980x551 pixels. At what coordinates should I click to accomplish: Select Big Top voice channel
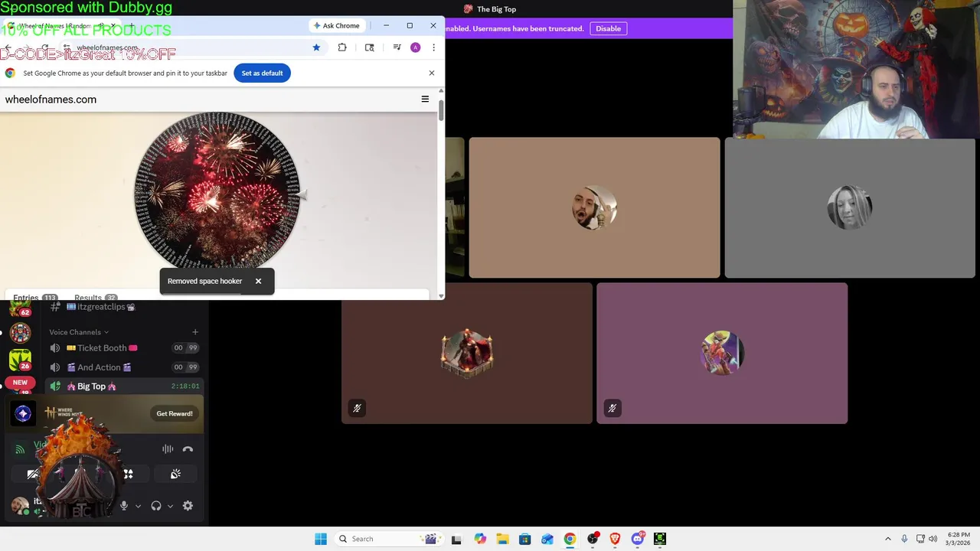pyautogui.click(x=124, y=386)
